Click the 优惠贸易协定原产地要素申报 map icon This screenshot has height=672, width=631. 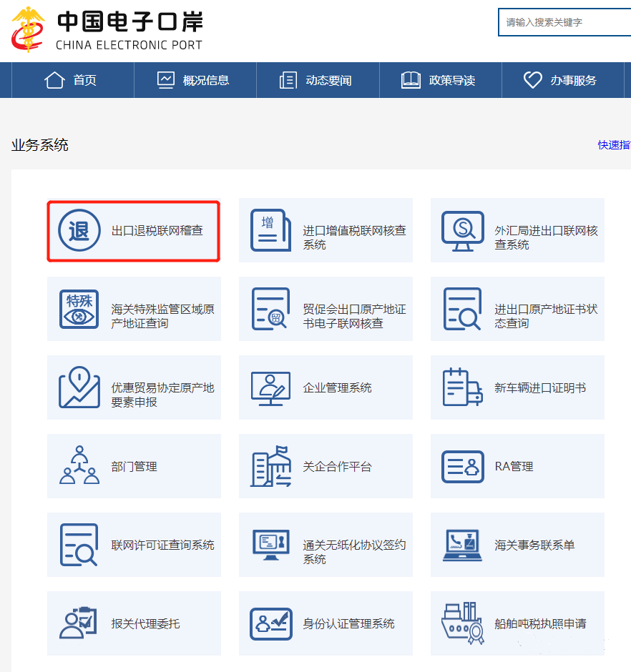click(x=79, y=388)
